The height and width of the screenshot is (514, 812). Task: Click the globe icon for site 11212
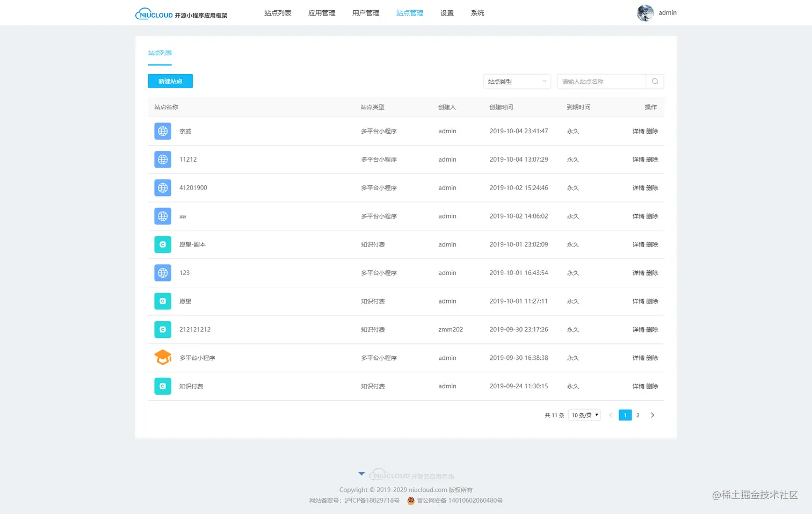point(162,159)
